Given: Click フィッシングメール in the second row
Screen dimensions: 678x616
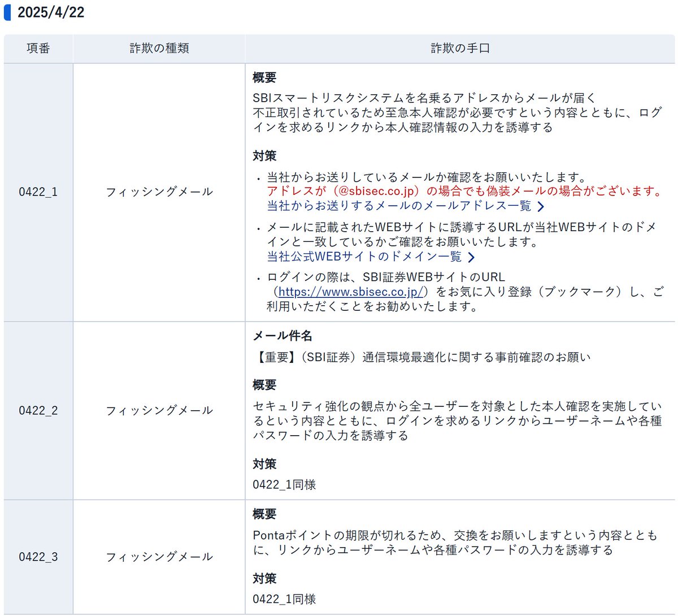Looking at the screenshot, I should (x=158, y=410).
